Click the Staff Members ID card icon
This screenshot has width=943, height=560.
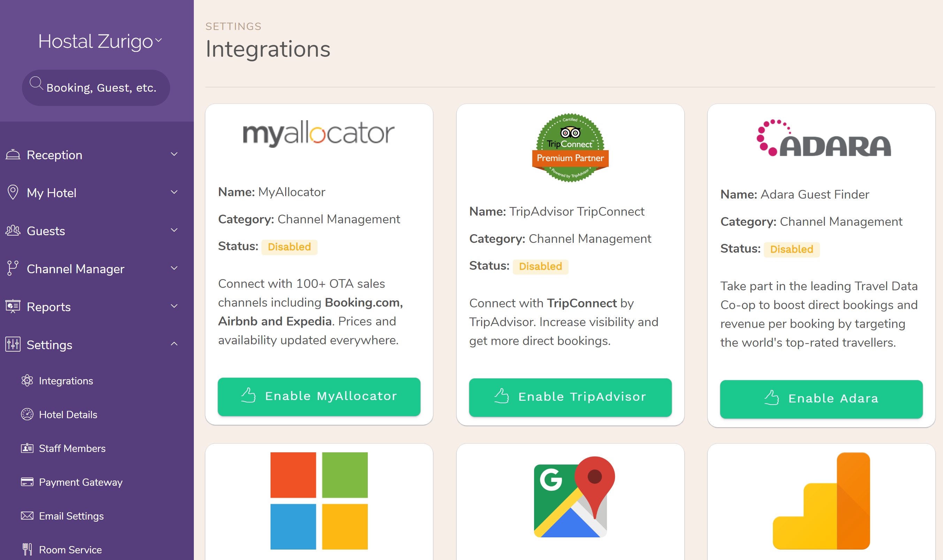pos(27,448)
